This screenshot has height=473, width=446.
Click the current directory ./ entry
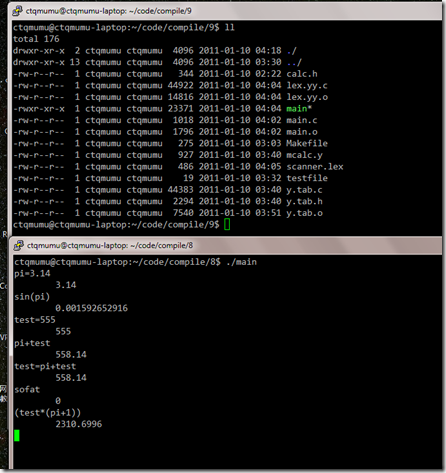click(x=291, y=51)
